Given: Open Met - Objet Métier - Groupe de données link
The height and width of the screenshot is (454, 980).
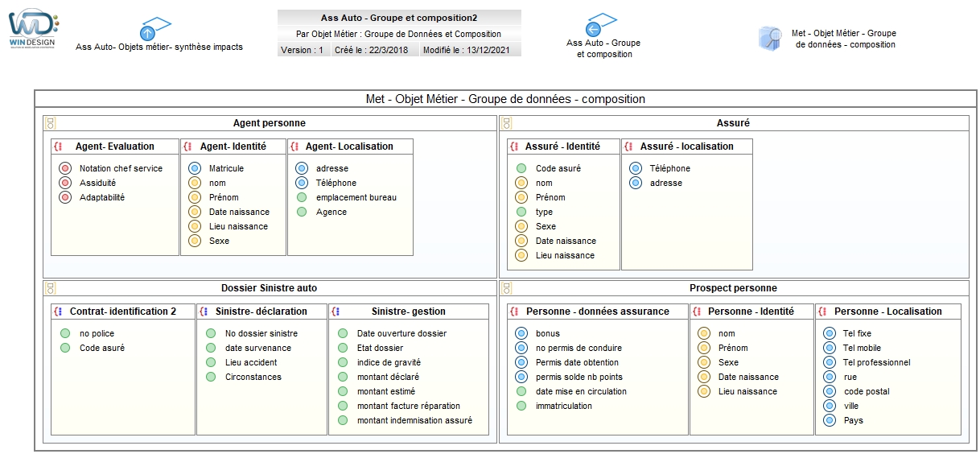Looking at the screenshot, I should [844, 39].
